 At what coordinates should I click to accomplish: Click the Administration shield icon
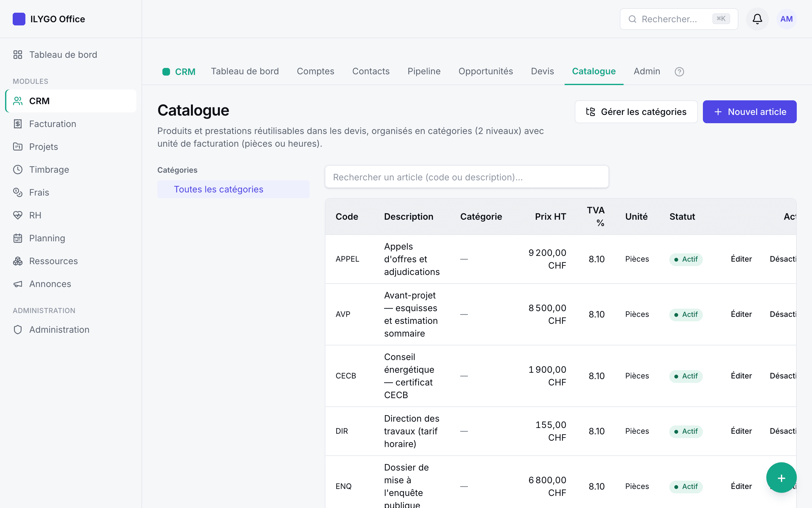tap(18, 330)
